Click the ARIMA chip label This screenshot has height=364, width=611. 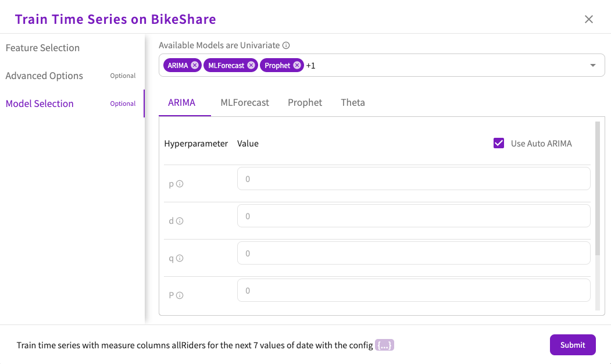point(178,66)
